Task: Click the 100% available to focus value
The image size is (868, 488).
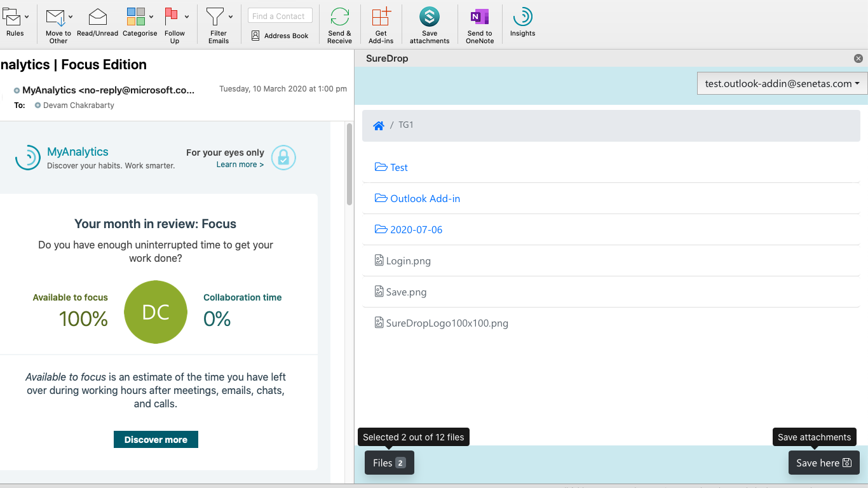Action: pyautogui.click(x=83, y=318)
